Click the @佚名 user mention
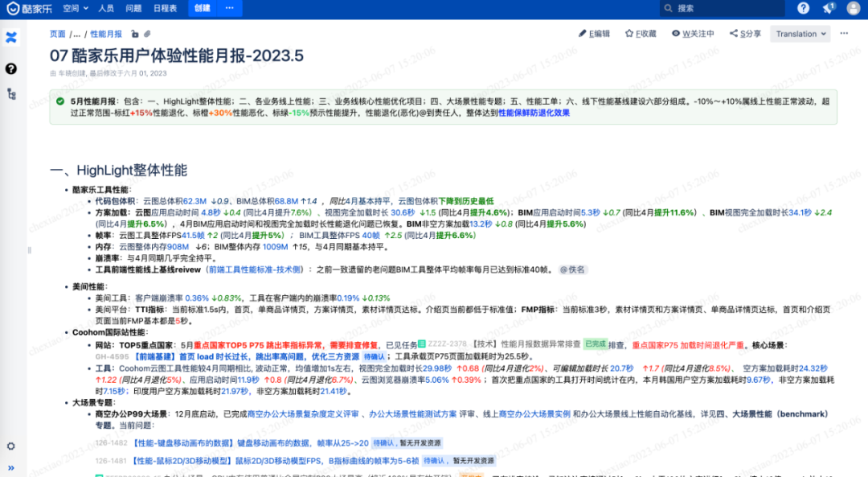This screenshot has height=477, width=868. pos(572,269)
